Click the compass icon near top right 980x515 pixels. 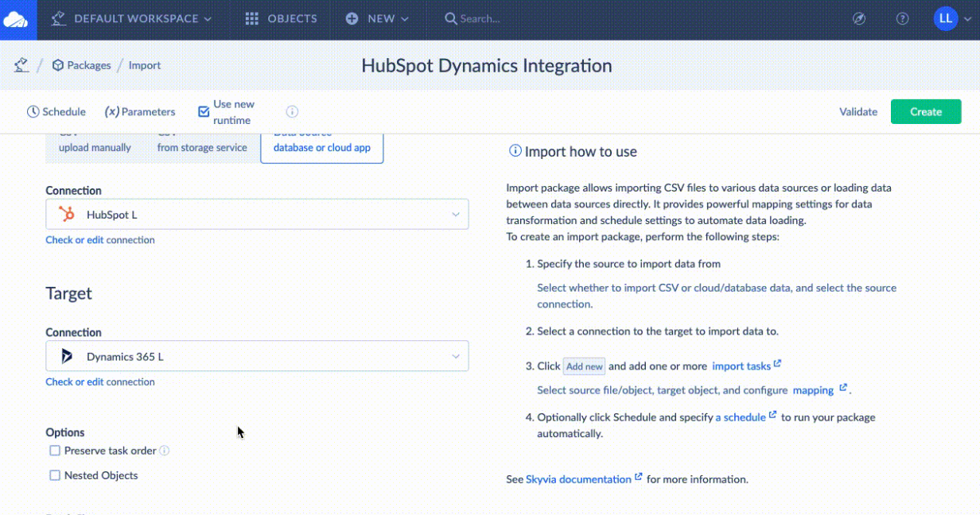tap(860, 17)
